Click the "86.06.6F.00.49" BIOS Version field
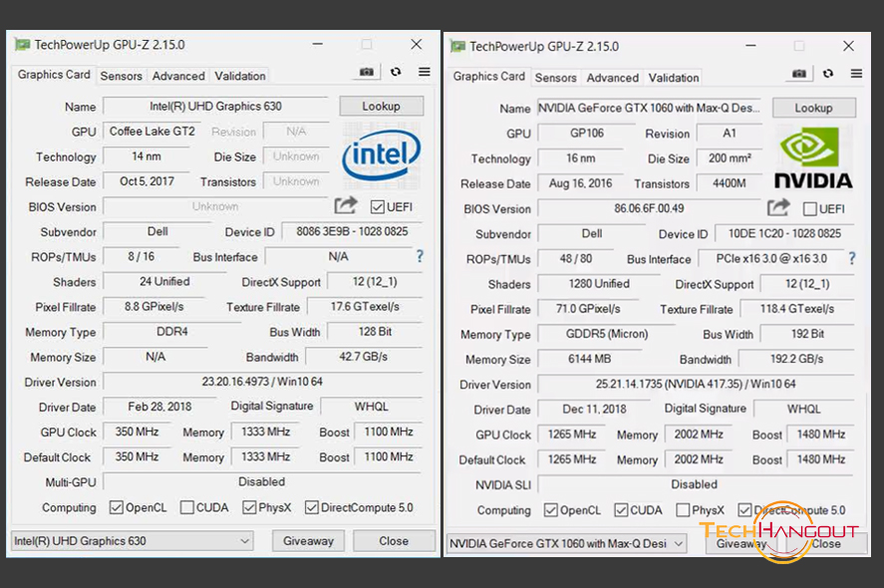 (x=649, y=208)
